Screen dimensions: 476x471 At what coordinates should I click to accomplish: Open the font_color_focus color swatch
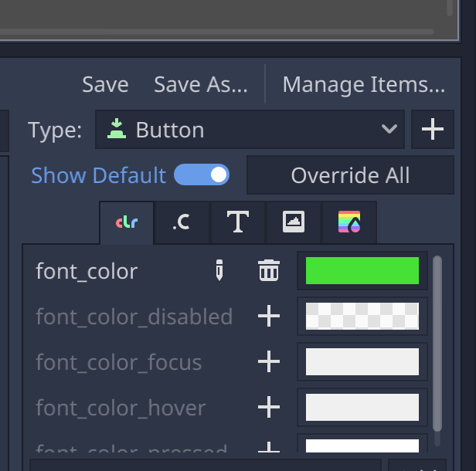(362, 361)
